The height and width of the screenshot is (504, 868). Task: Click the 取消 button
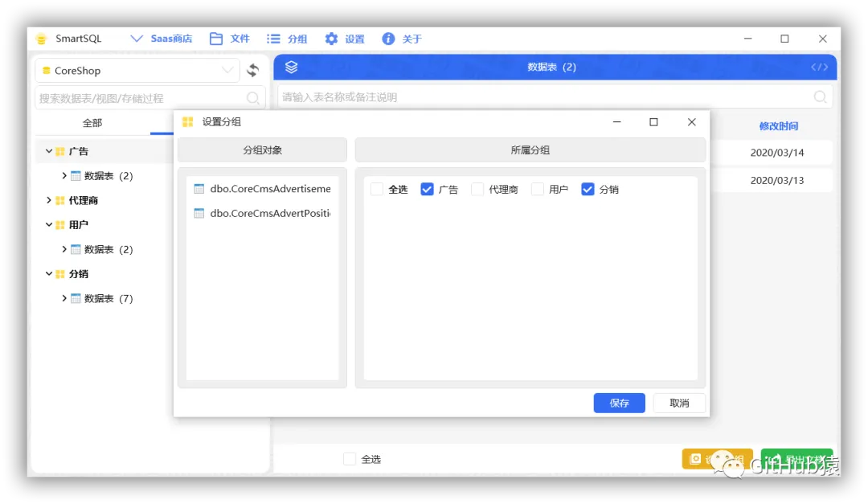click(x=679, y=403)
